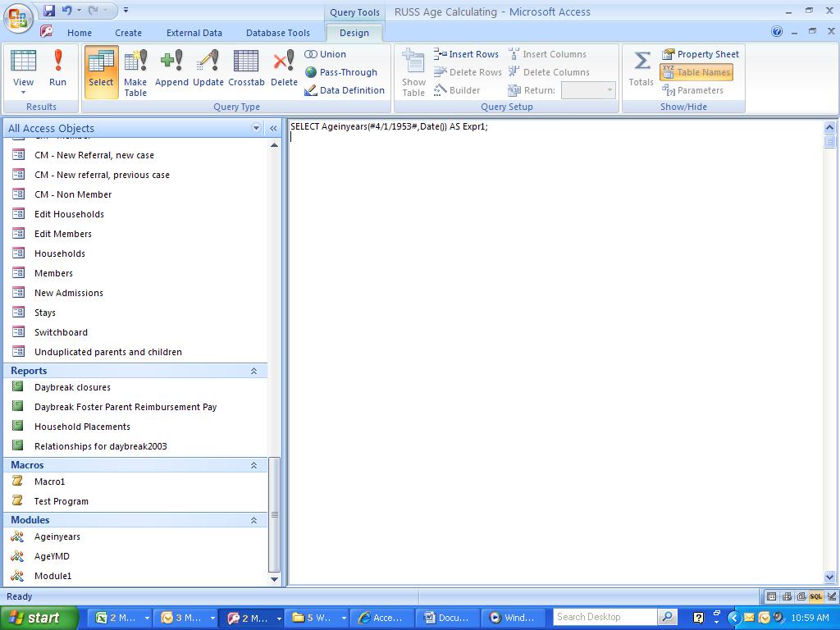Switch to Datasheet View in status bar
840x630 pixels.
(771, 596)
